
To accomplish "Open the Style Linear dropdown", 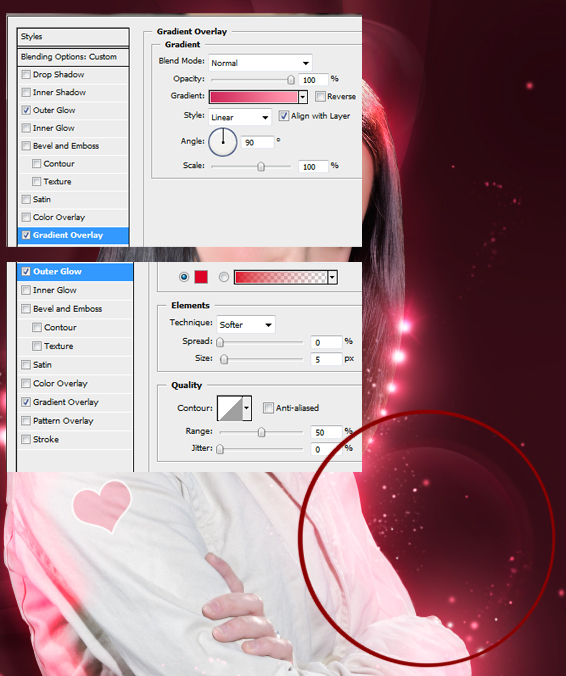I will pos(240,117).
